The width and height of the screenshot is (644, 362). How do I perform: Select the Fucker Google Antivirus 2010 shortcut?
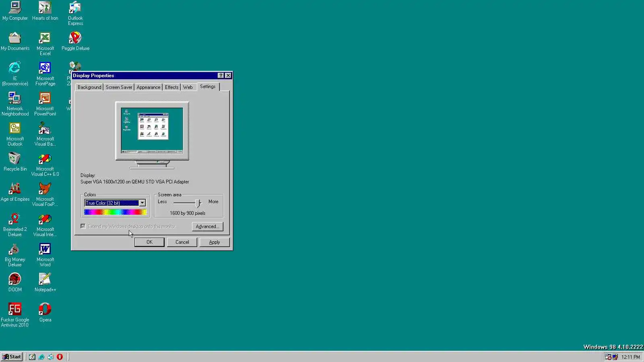tap(15, 315)
